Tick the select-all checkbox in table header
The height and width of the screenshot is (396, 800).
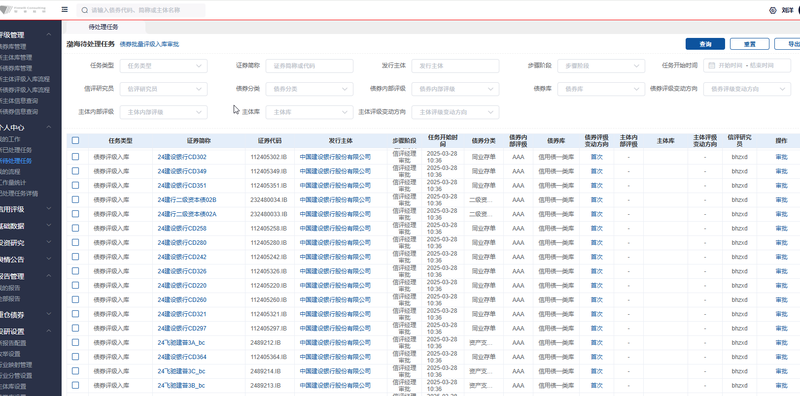76,140
